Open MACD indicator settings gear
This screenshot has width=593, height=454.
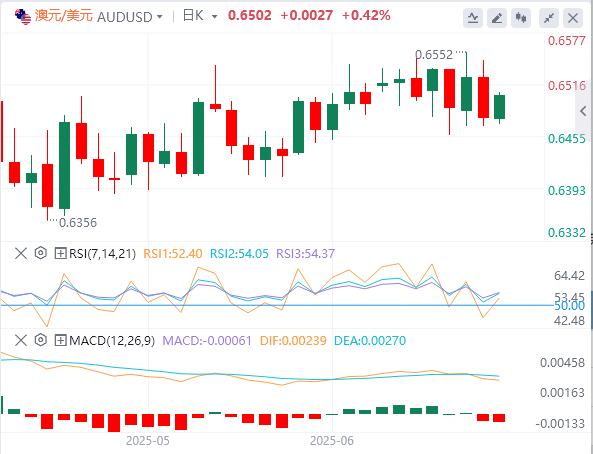pyautogui.click(x=40, y=340)
